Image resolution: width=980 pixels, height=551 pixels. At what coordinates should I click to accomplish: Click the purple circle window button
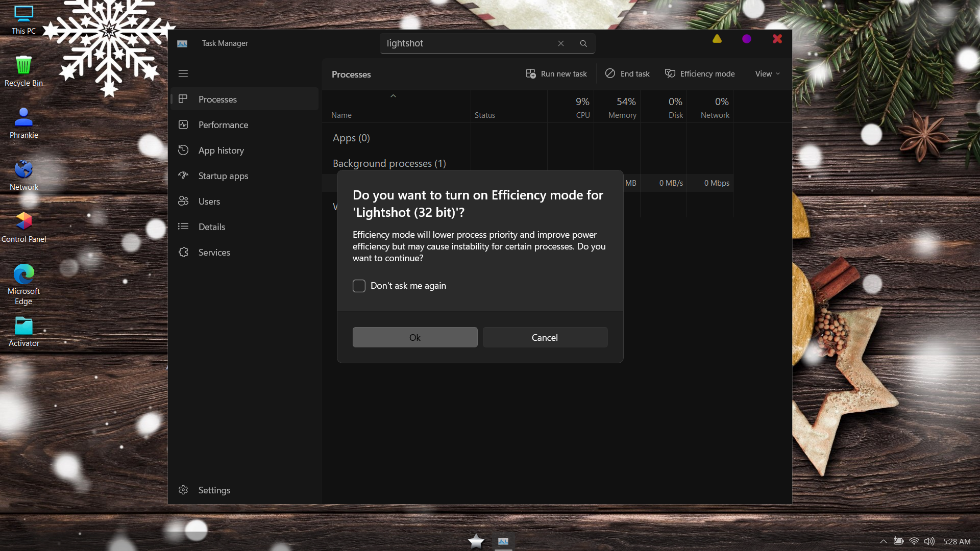click(747, 39)
